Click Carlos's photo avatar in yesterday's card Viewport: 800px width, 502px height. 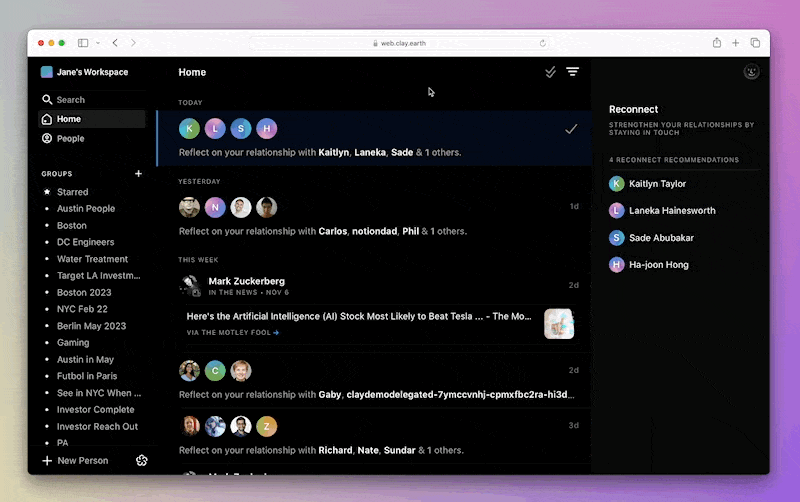pos(189,207)
